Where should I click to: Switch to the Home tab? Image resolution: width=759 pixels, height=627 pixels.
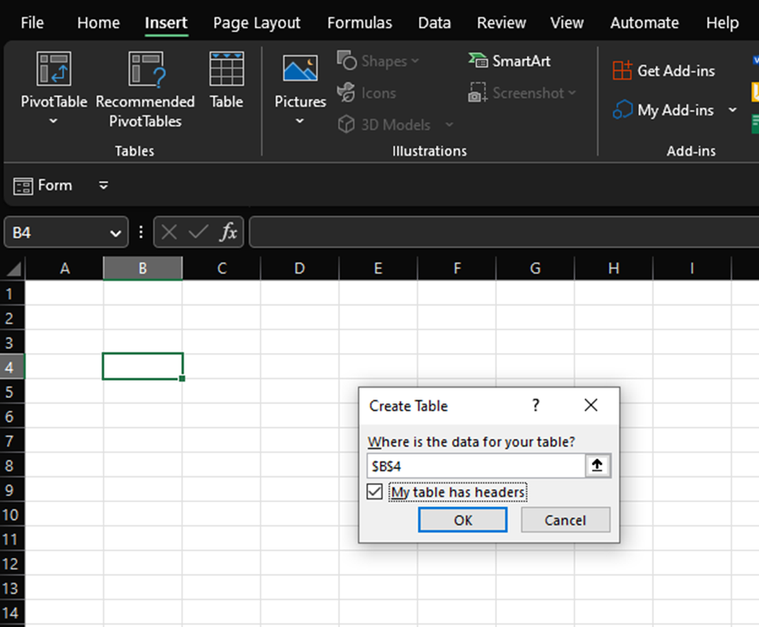point(98,23)
